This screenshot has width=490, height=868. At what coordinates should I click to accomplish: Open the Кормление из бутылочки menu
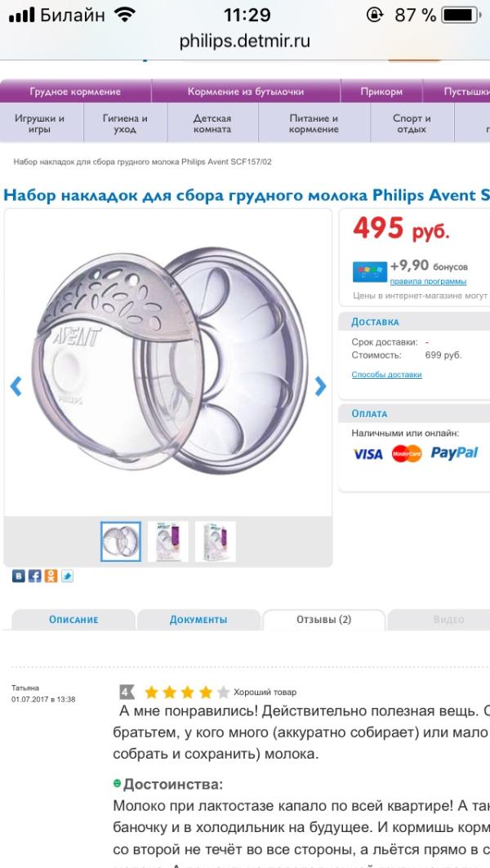[246, 91]
